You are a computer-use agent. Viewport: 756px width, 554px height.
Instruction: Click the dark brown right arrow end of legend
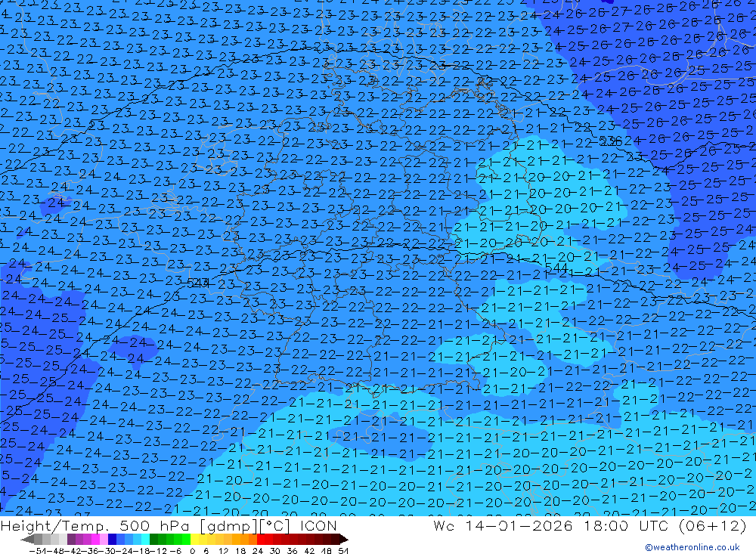point(344,540)
